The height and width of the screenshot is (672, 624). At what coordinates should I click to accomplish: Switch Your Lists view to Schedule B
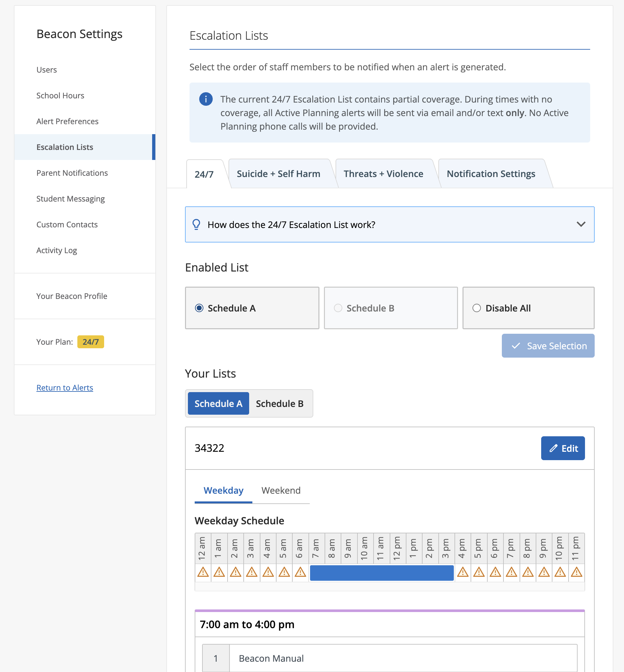coord(279,403)
